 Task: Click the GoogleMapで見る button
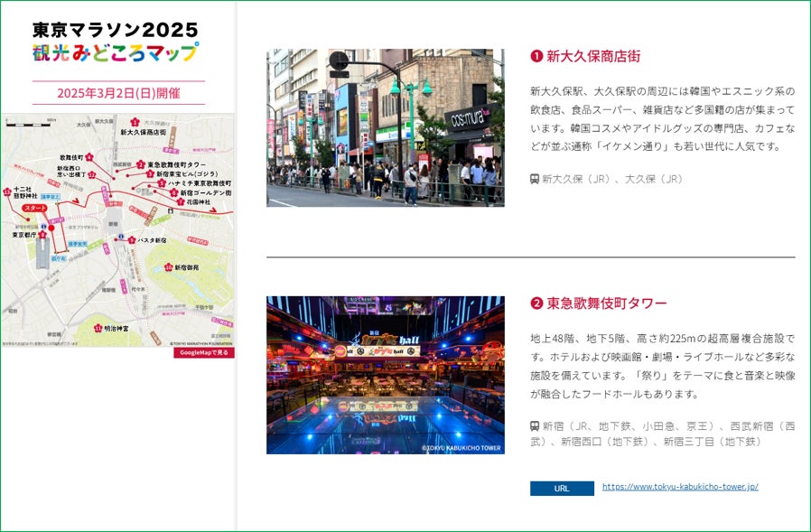click(x=204, y=352)
